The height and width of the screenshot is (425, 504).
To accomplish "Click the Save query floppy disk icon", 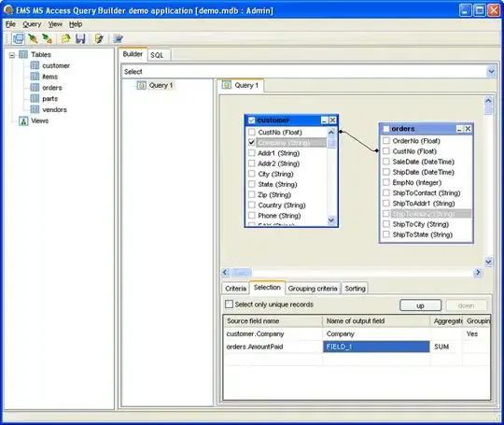I will click(80, 38).
